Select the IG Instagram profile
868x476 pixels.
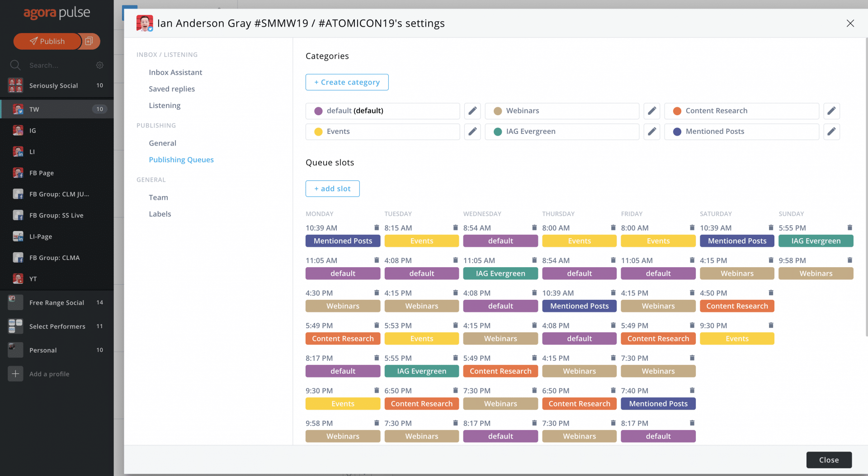pyautogui.click(x=57, y=130)
